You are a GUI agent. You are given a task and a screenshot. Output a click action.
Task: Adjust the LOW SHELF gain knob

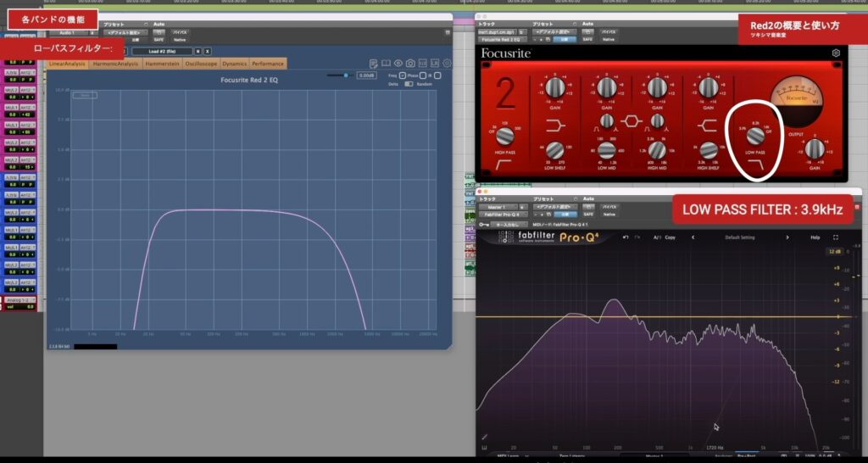coord(555,87)
